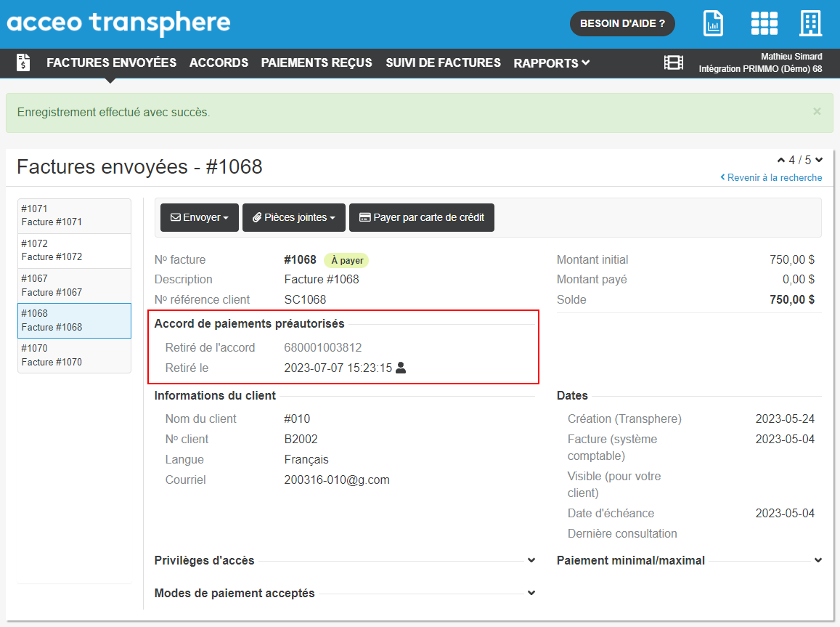
Task: Click Revenir à la recherche link
Action: coord(771,178)
